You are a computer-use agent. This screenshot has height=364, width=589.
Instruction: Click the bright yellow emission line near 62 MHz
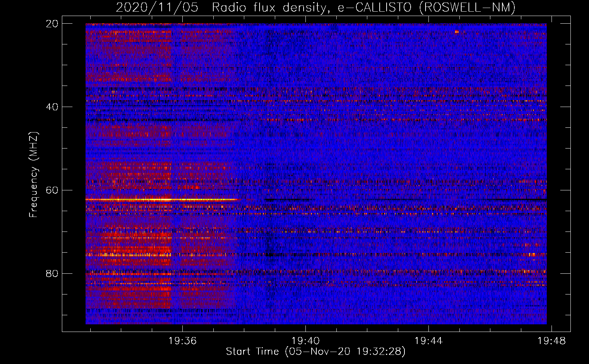162,200
